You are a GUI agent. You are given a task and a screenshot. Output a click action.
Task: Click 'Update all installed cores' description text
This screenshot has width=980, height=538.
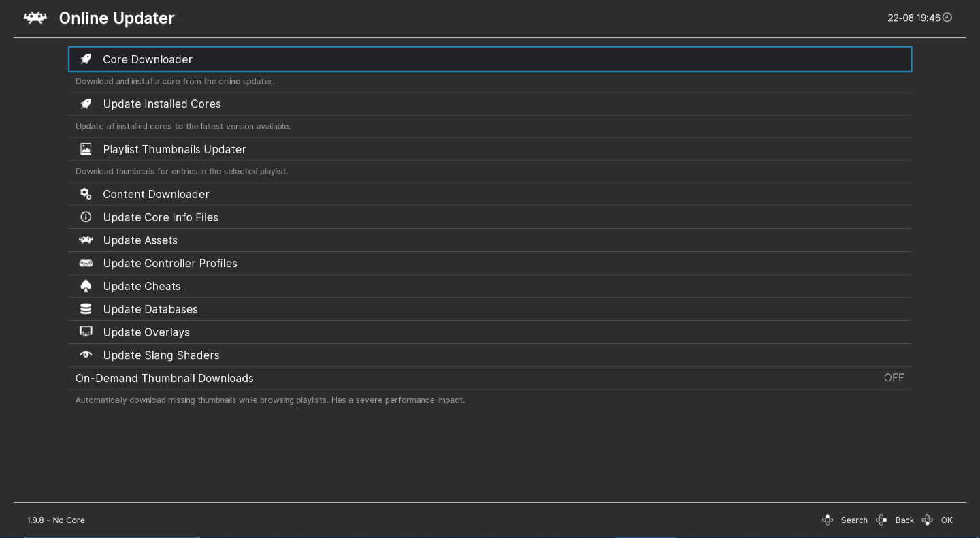click(183, 127)
